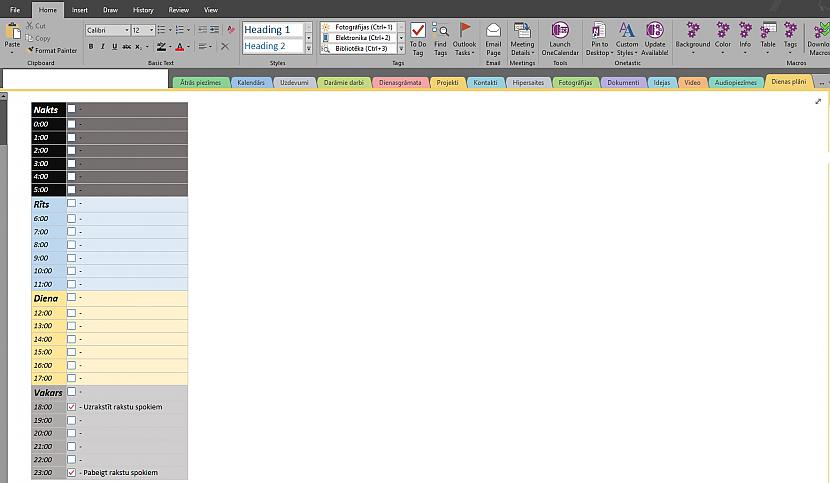Open the Calibri font name dropdown
The image size is (830, 483).
(x=127, y=30)
